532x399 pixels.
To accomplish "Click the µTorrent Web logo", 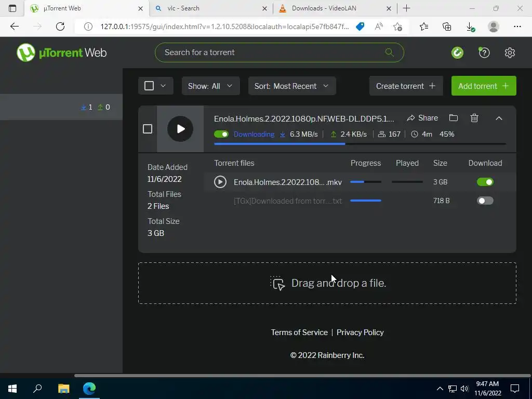I will point(61,52).
